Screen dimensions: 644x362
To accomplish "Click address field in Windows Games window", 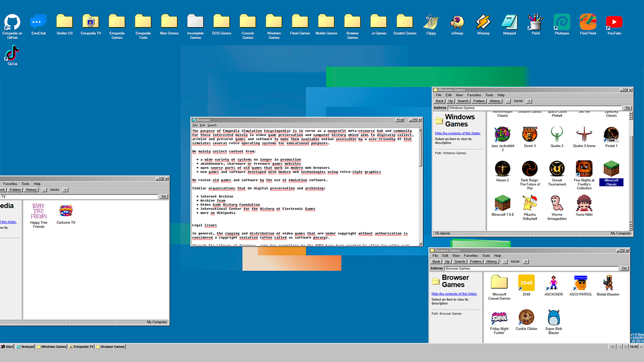I will 535,108.
